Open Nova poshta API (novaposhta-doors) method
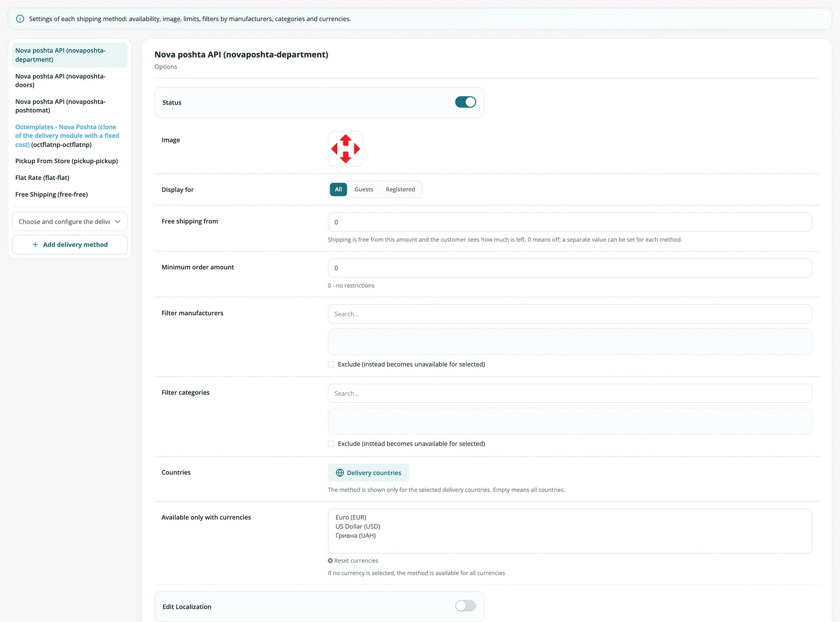The image size is (840, 622). [x=70, y=80]
